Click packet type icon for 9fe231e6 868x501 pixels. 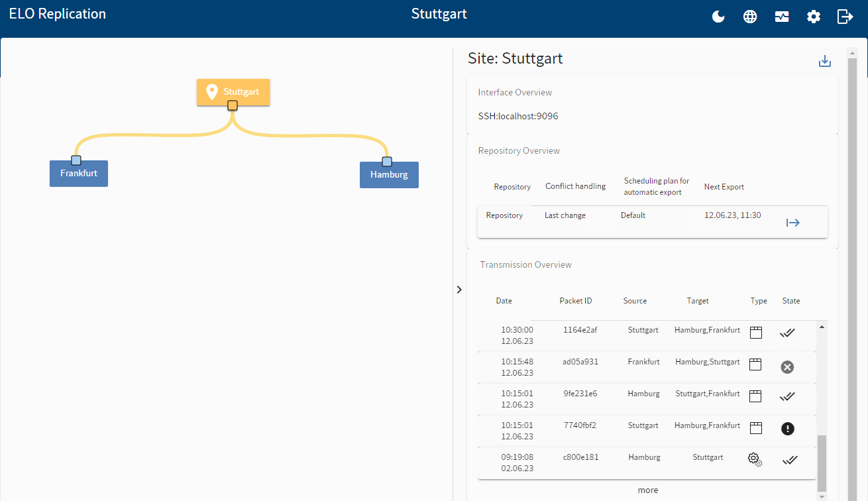755,396
